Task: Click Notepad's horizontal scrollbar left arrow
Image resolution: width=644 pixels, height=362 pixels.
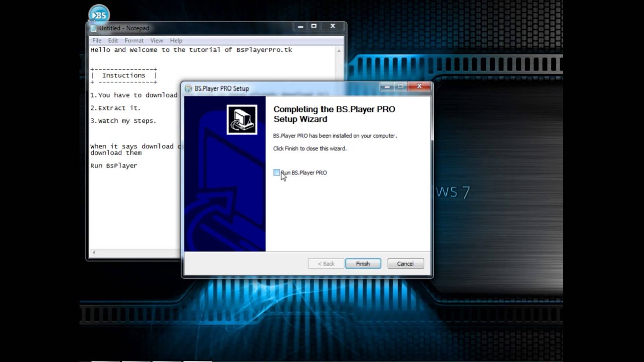Action: click(94, 253)
